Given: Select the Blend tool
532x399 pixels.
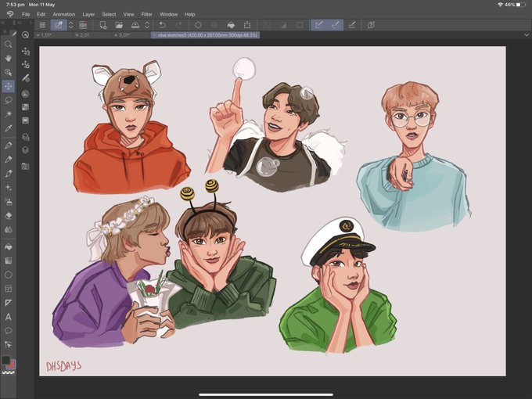Looking at the screenshot, I should (8, 230).
